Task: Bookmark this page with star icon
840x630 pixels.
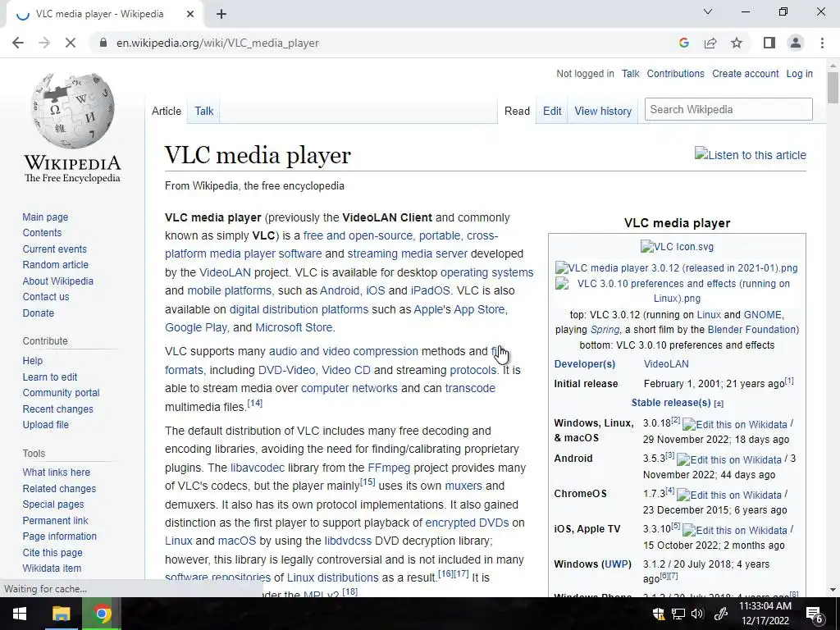Action: tap(737, 43)
